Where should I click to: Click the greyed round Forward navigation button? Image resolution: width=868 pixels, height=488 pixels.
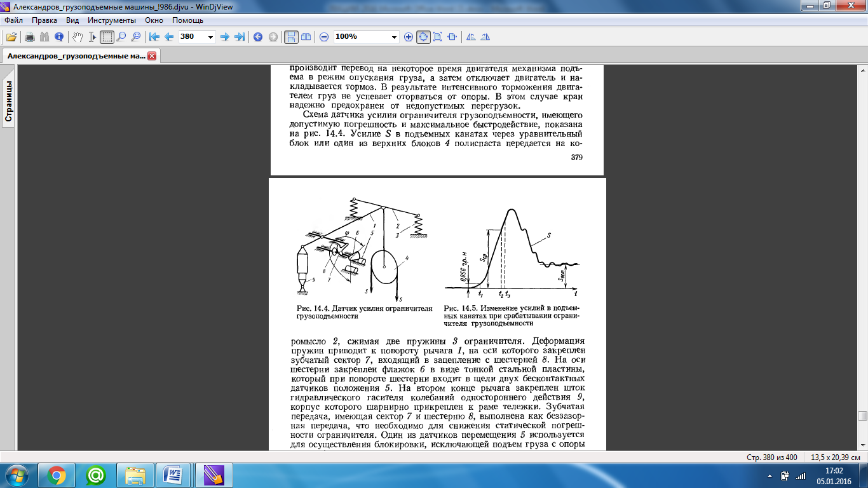[273, 37]
